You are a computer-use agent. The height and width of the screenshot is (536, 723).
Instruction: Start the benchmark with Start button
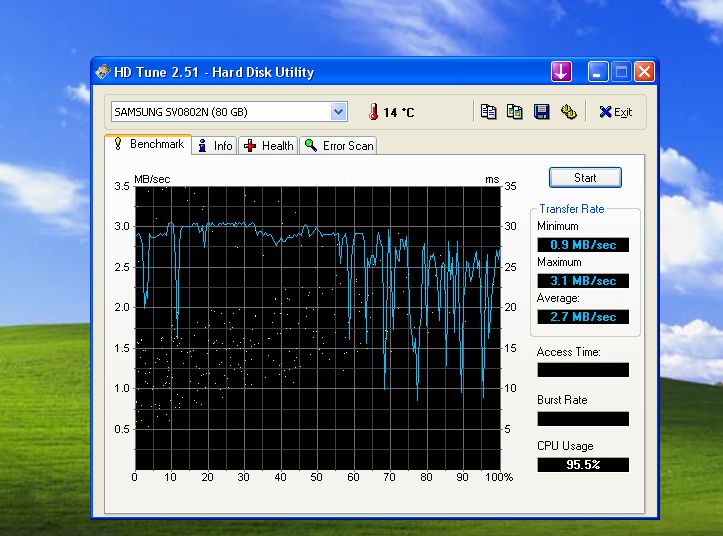pos(585,178)
